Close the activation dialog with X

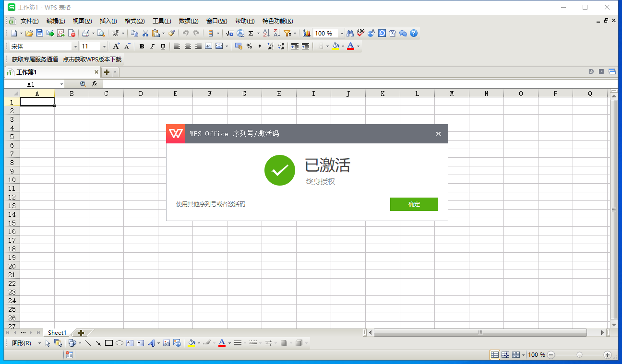(438, 134)
